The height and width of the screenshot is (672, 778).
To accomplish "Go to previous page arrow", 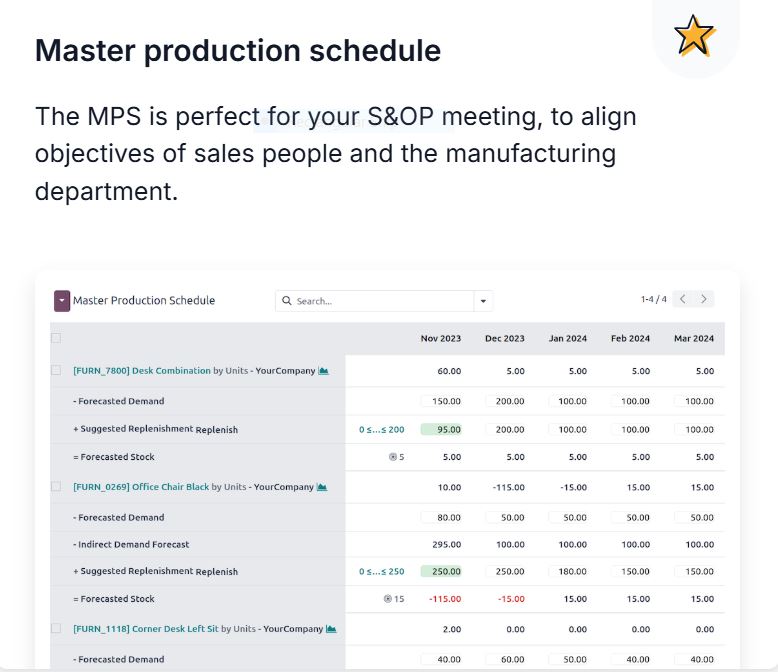I will coord(683,299).
